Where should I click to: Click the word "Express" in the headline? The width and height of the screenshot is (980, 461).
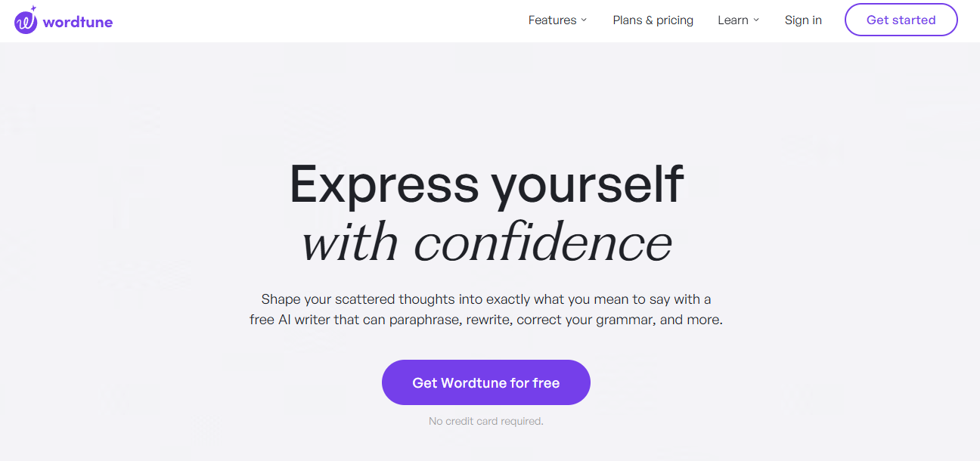pos(384,184)
